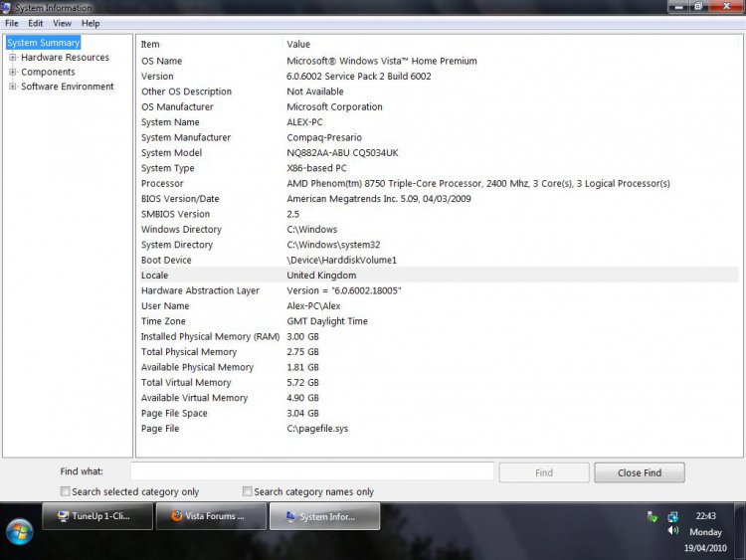
Task: Select the Available Physical Memory row
Action: point(439,367)
